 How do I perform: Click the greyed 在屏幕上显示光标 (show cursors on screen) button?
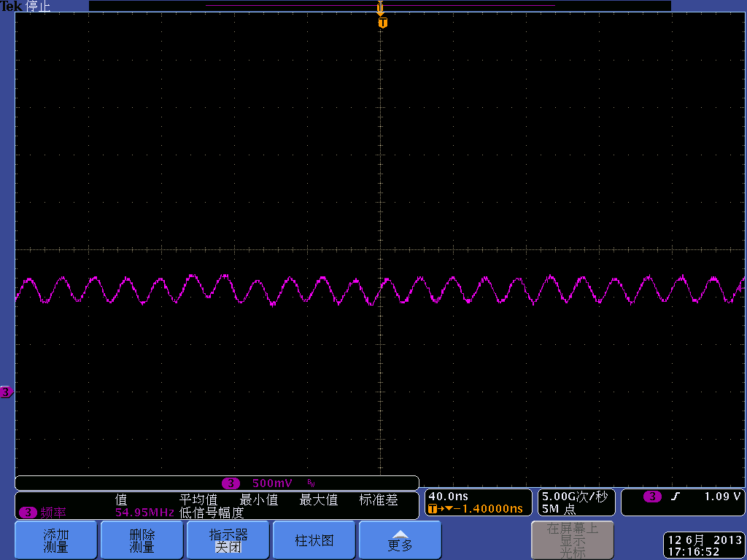tap(572, 540)
